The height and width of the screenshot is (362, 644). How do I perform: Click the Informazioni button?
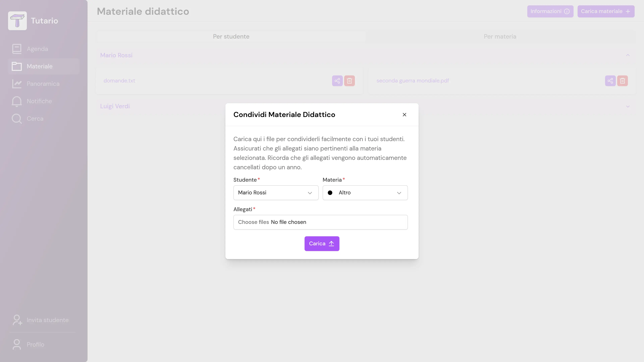click(x=550, y=12)
